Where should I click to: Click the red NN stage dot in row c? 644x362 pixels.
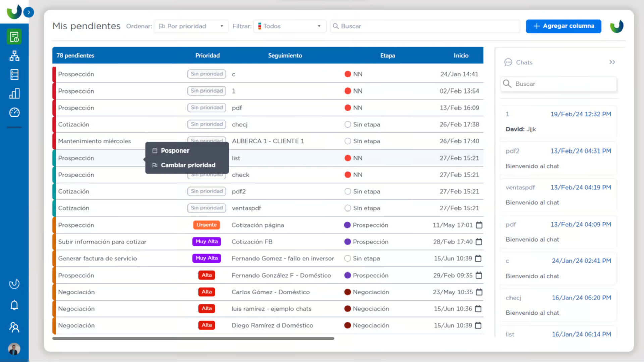tap(348, 74)
